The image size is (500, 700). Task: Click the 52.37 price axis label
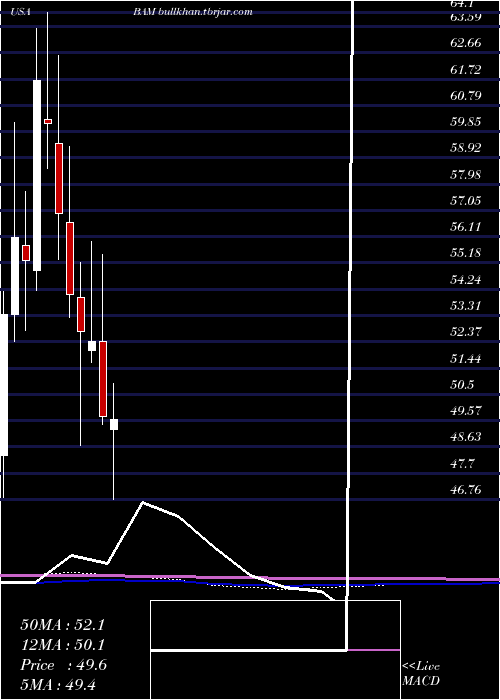click(x=466, y=332)
